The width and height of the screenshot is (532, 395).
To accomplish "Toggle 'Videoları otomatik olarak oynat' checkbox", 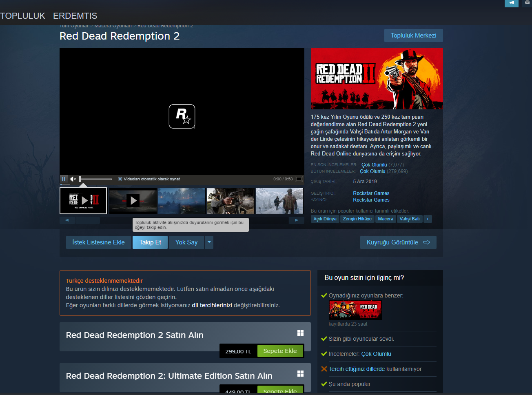I will pos(120,179).
